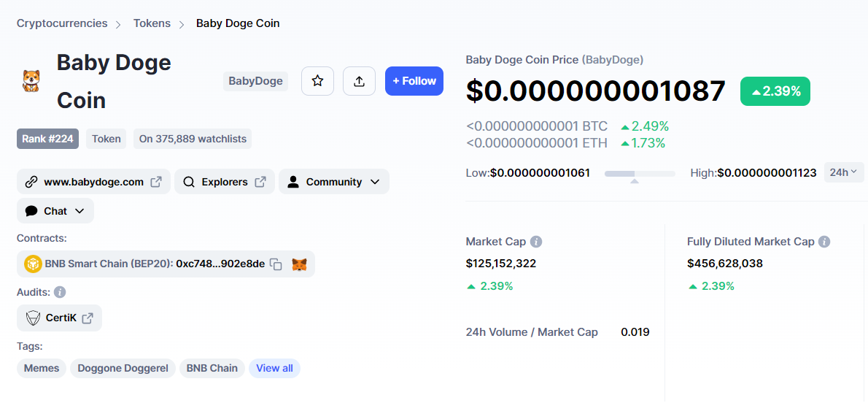
Task: Open the 24h timeframe dropdown
Action: (844, 172)
